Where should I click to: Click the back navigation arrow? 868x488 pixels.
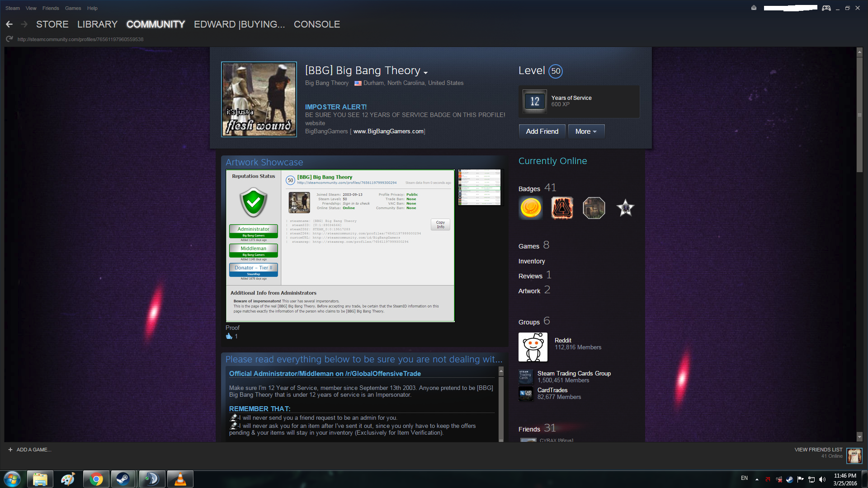[x=9, y=24]
